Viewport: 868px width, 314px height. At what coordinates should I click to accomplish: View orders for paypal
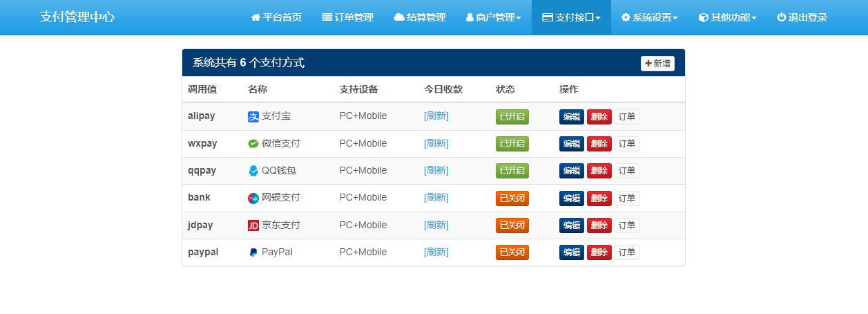pyautogui.click(x=627, y=252)
